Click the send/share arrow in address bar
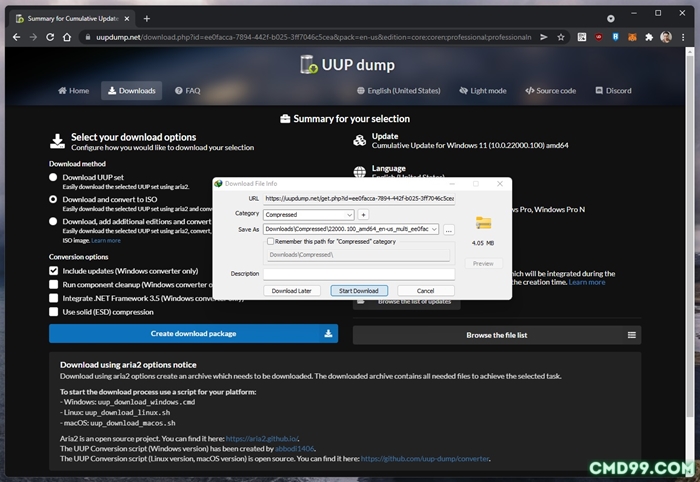 tap(544, 37)
